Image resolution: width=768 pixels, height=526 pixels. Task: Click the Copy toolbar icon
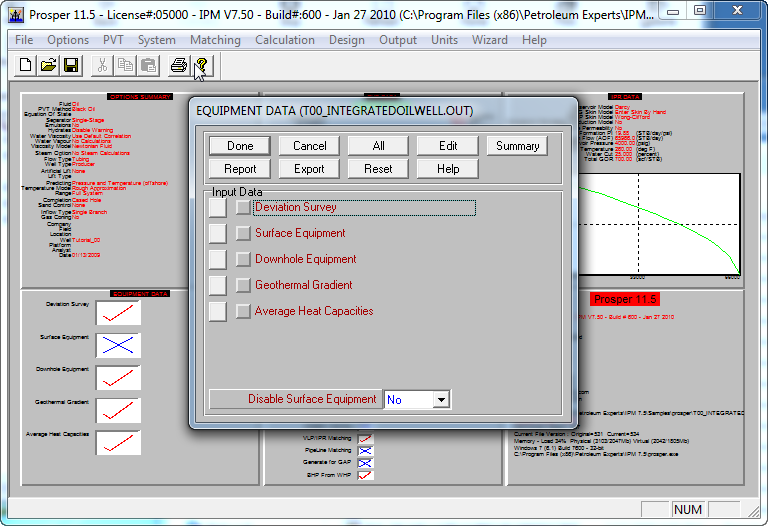[x=125, y=65]
